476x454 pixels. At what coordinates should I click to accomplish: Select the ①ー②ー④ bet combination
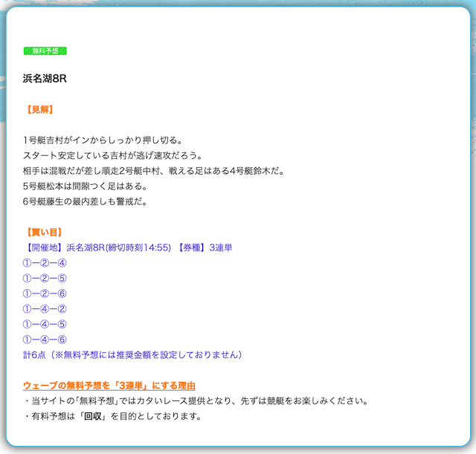tap(45, 263)
